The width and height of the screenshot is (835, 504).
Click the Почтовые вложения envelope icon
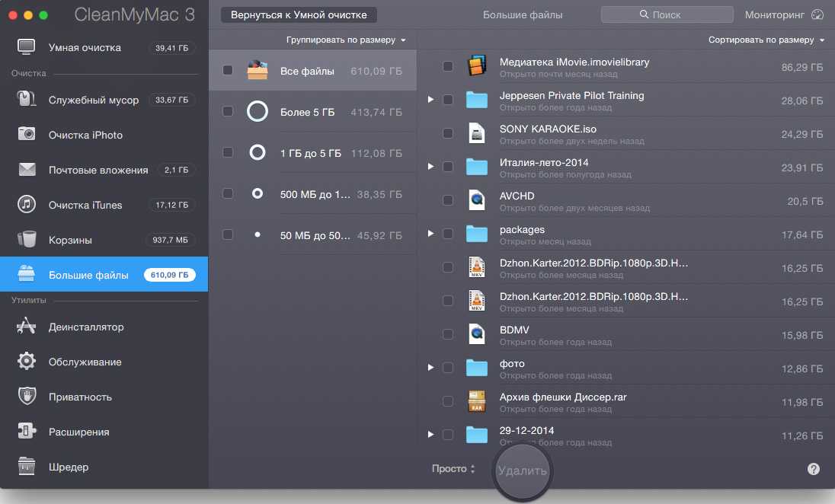click(27, 170)
